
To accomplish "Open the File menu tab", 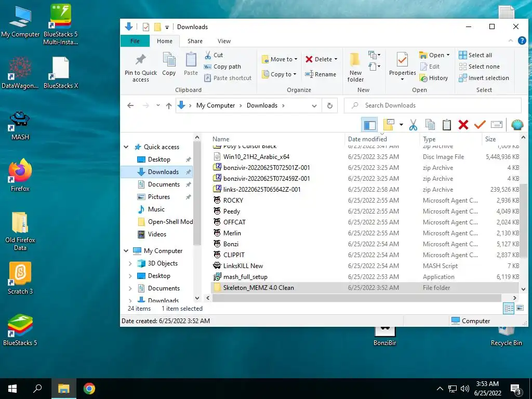I will click(x=135, y=41).
